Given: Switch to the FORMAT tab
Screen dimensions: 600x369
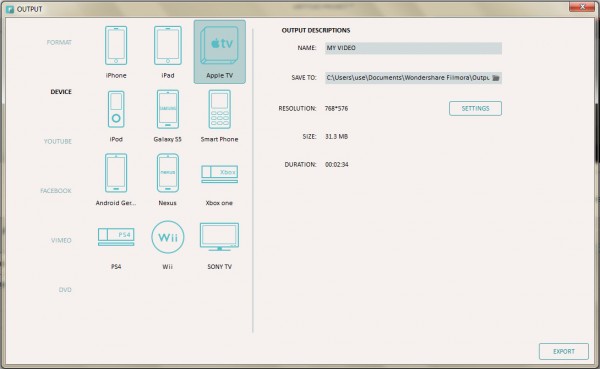Looking at the screenshot, I should (x=59, y=42).
